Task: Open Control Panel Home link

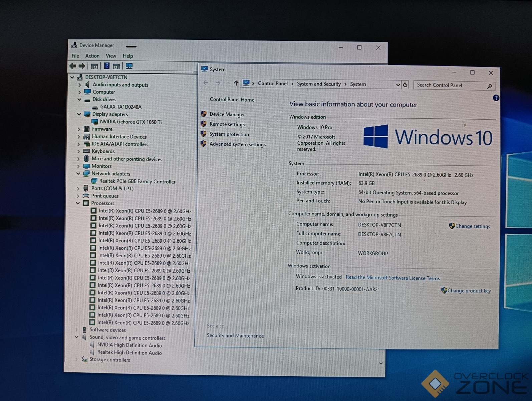Action: click(232, 100)
